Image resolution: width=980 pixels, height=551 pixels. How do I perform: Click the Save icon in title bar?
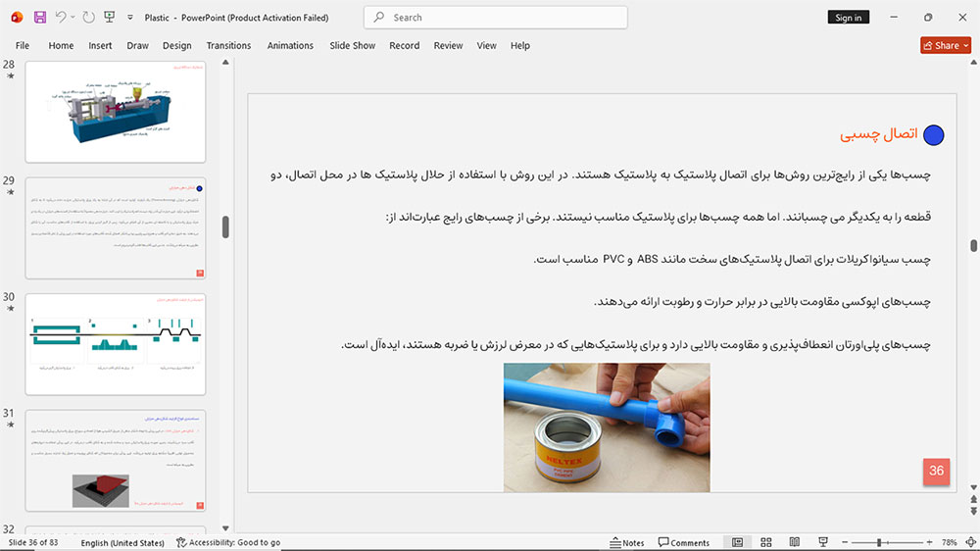[x=40, y=18]
